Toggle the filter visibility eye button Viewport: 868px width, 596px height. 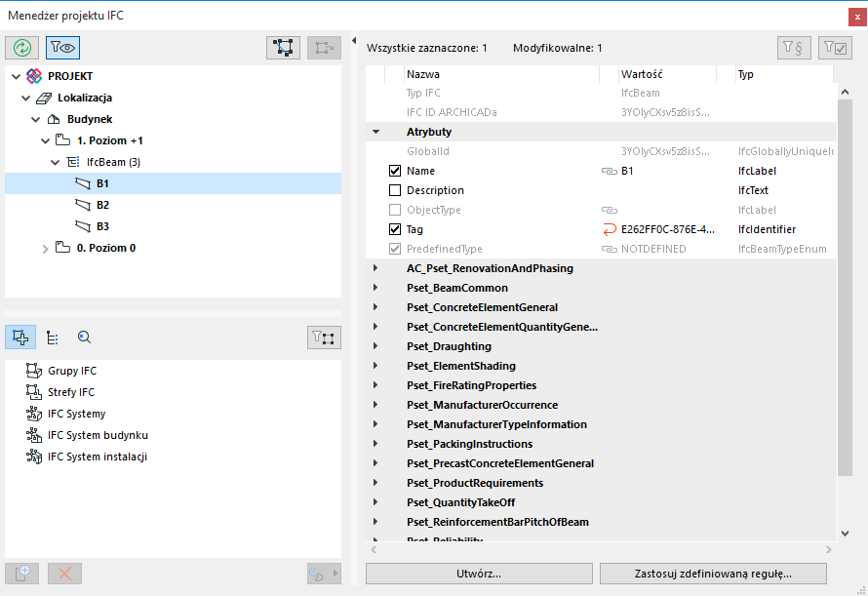coord(62,47)
